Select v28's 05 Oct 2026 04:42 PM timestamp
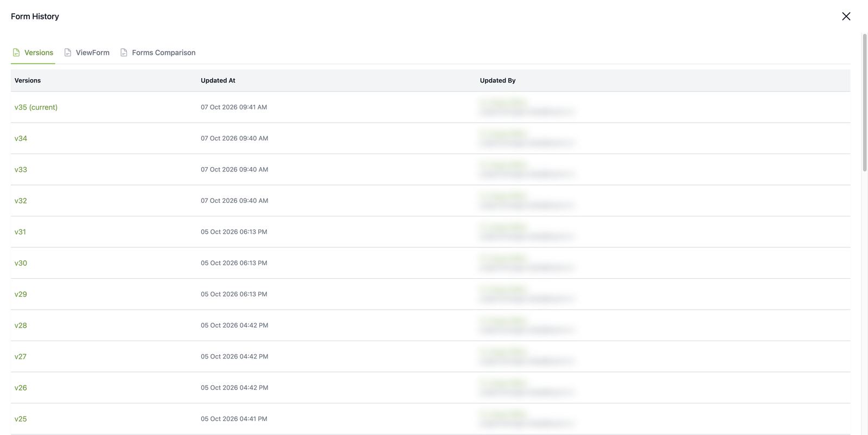The width and height of the screenshot is (868, 435). point(234,325)
